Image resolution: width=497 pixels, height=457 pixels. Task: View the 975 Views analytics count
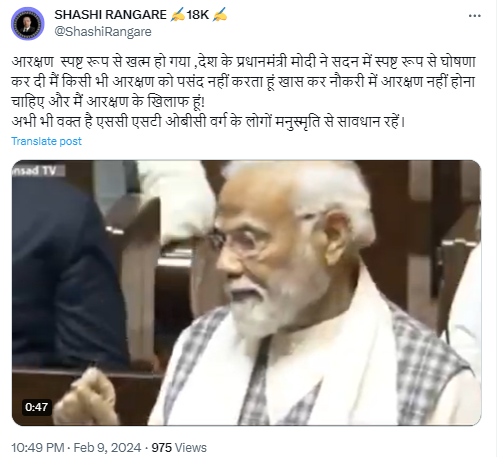click(179, 447)
